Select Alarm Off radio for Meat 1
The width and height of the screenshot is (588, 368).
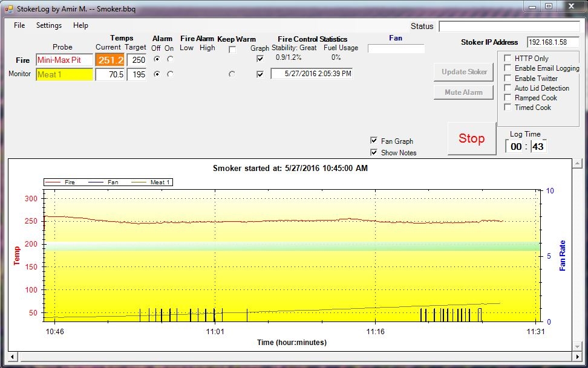157,74
